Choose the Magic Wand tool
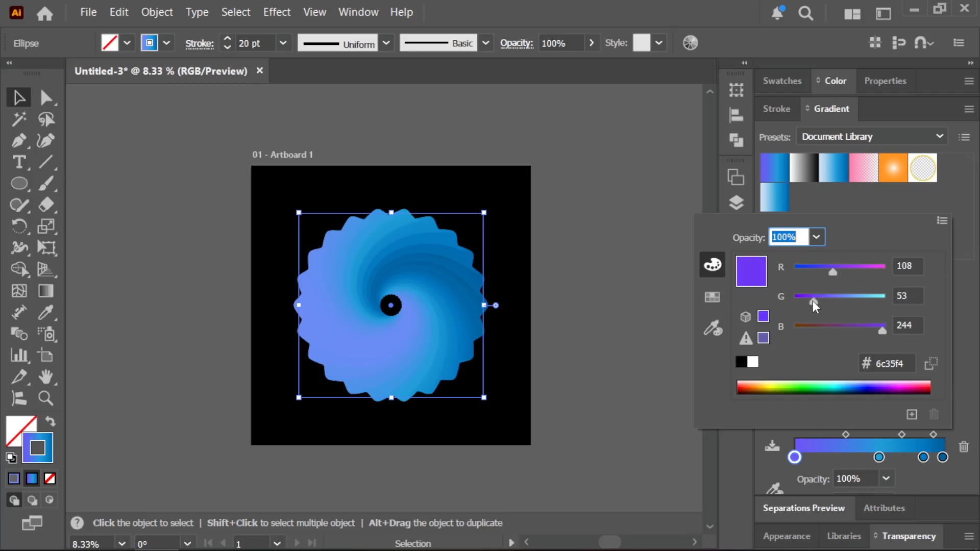 tap(19, 119)
